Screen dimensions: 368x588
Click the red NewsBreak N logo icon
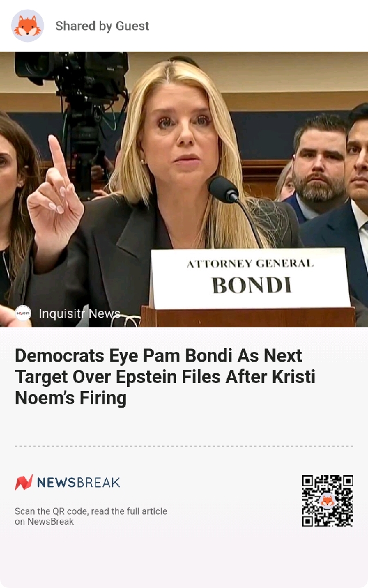tap(24, 482)
